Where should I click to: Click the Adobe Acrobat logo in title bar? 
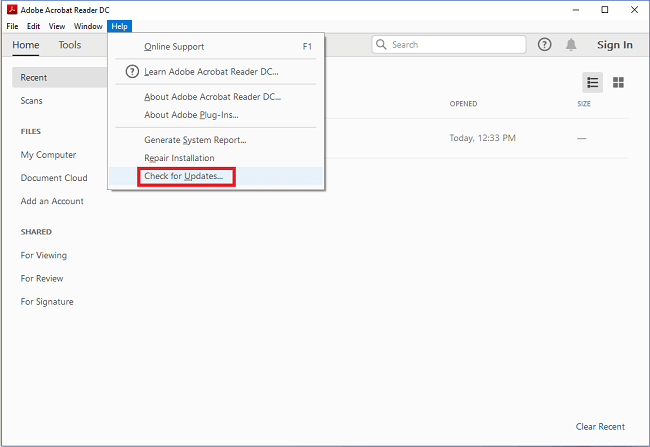(x=12, y=10)
